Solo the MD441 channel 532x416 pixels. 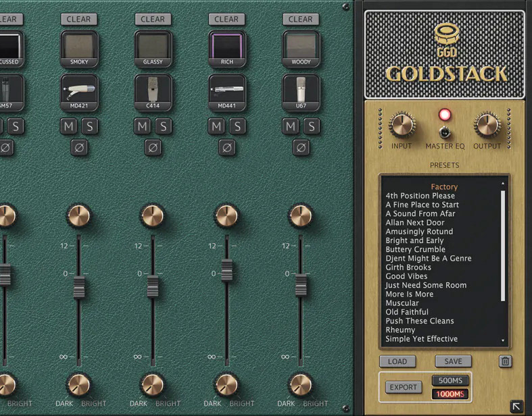(237, 126)
